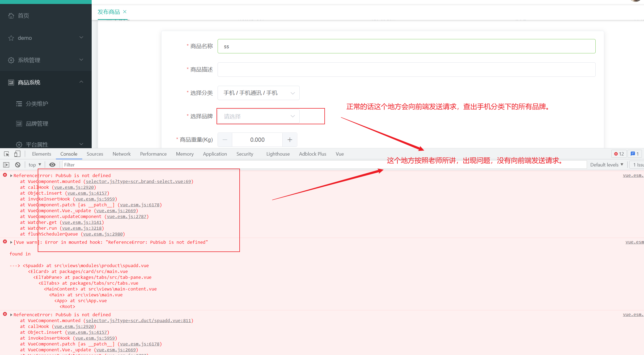Open the Default levels dropdown
644x355 pixels.
607,165
